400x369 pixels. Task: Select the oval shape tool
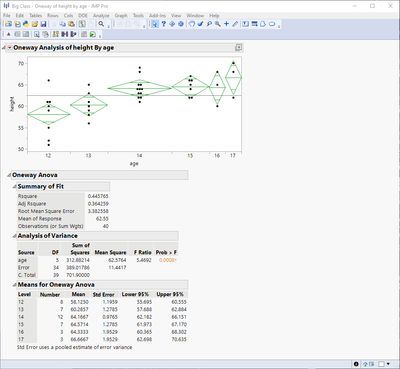pyautogui.click(x=272, y=24)
